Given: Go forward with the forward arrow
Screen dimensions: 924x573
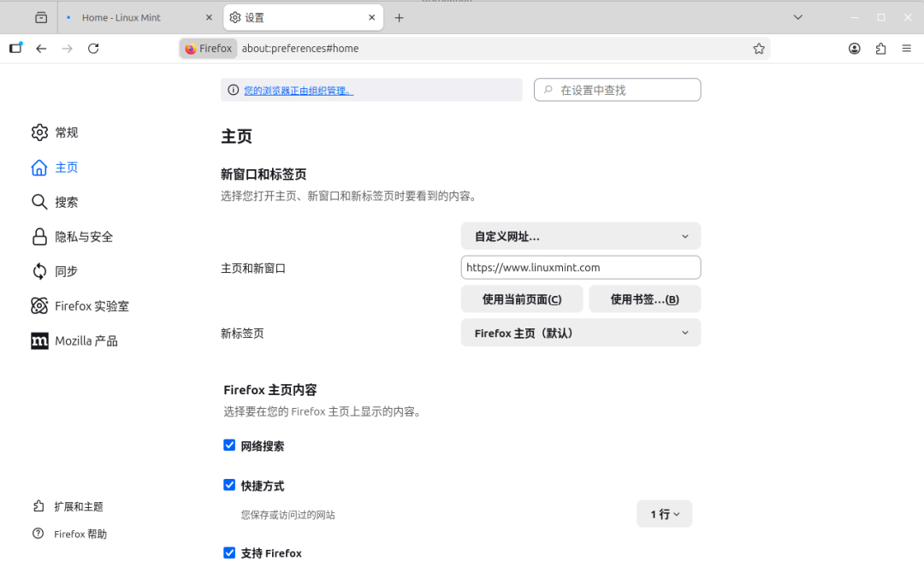Looking at the screenshot, I should click(68, 48).
